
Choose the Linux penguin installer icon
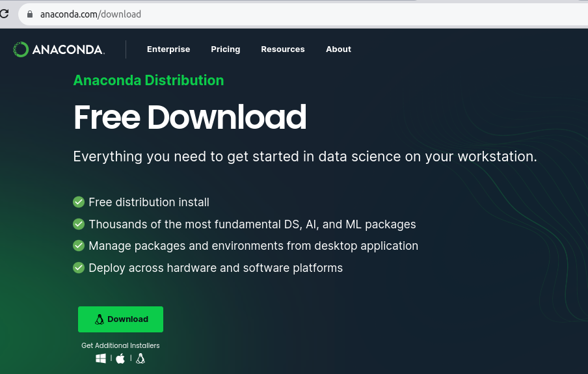[140, 358]
